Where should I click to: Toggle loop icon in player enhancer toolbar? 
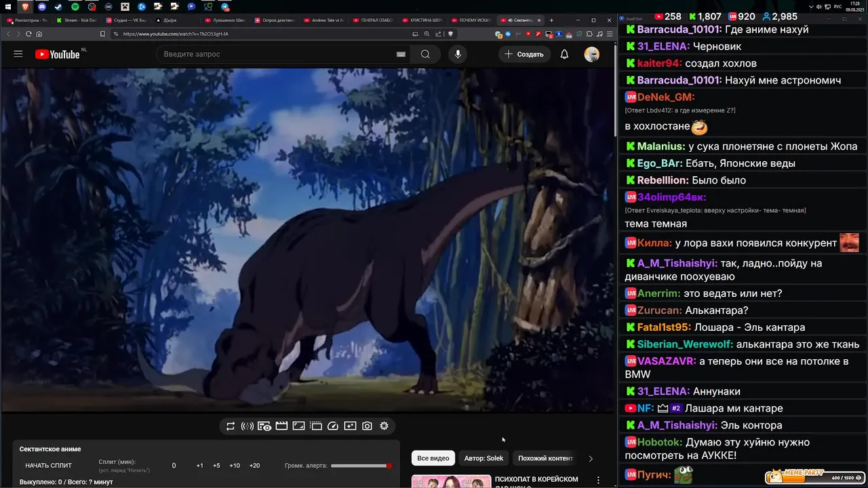tap(231, 426)
